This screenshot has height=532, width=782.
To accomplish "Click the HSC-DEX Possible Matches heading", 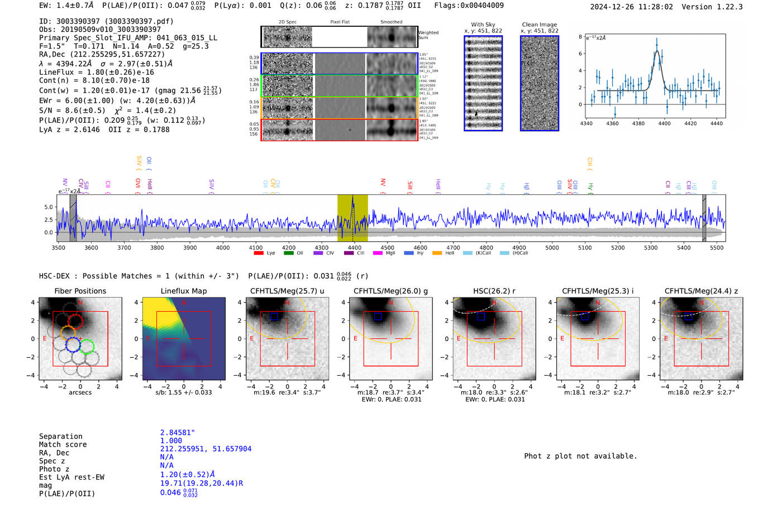I will coord(139,276).
